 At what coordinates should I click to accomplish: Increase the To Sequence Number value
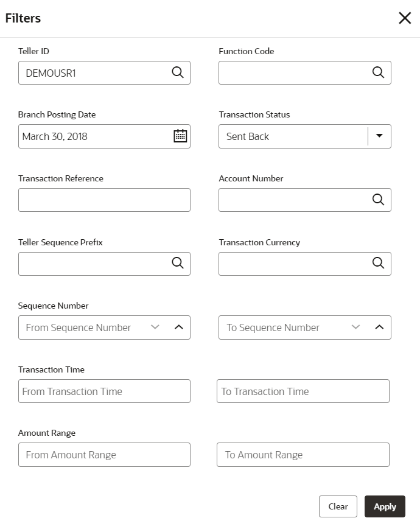tap(379, 327)
